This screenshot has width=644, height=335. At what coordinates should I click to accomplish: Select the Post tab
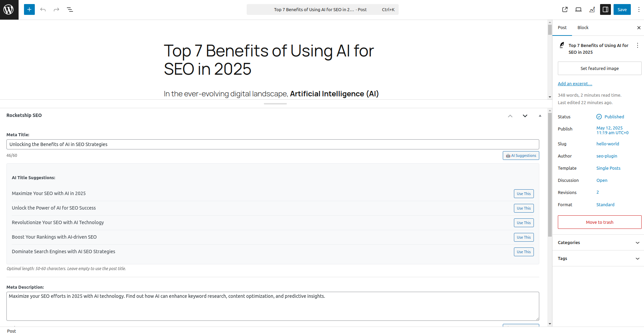click(x=562, y=28)
